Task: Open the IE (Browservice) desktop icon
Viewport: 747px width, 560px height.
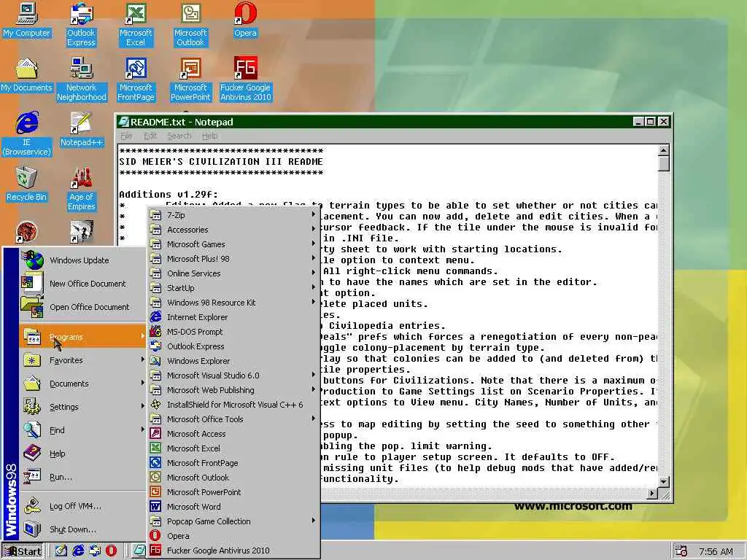Action: [27, 134]
